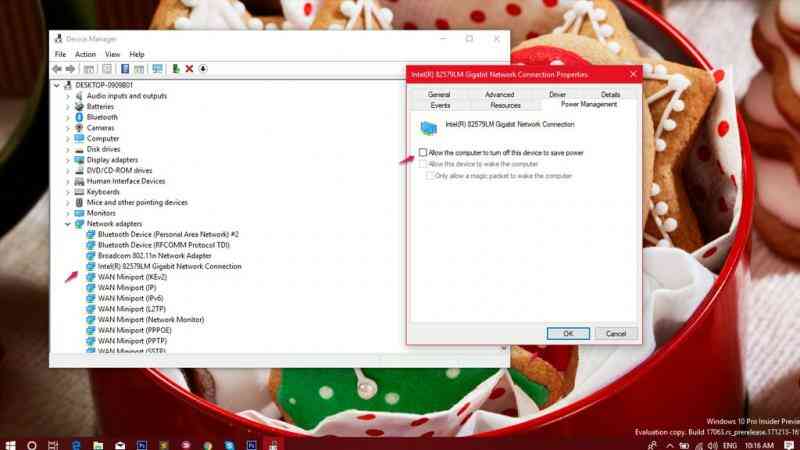The height and width of the screenshot is (450, 800).
Task: Click Cancel in the Properties dialog
Action: tap(616, 333)
